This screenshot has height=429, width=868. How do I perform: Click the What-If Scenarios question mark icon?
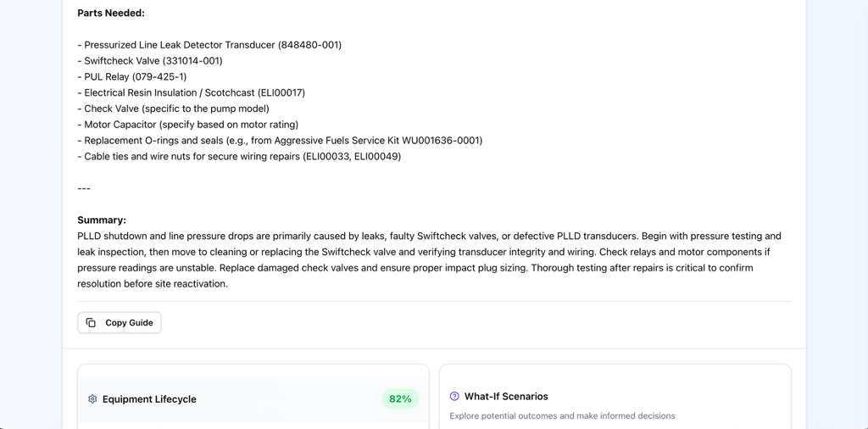click(454, 396)
